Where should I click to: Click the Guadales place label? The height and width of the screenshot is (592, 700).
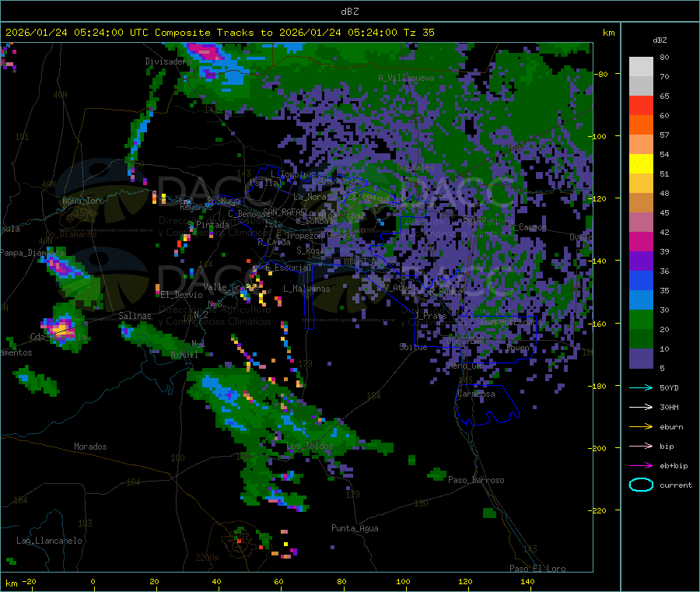415,167
